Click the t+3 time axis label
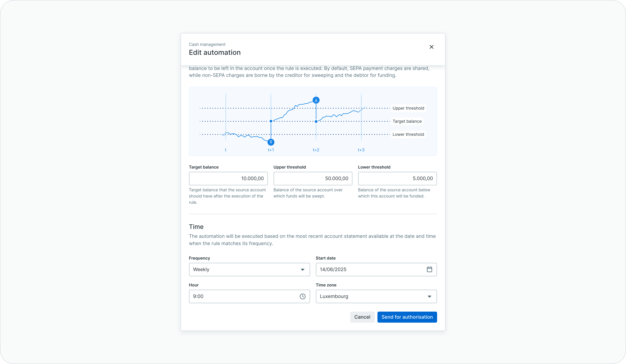 (x=361, y=150)
